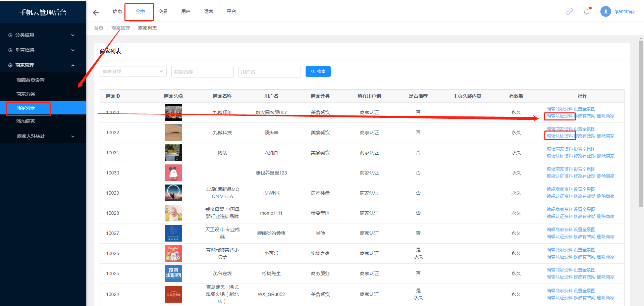Click the 有效期 column header
This screenshot has width=644, height=306.
(x=516, y=96)
